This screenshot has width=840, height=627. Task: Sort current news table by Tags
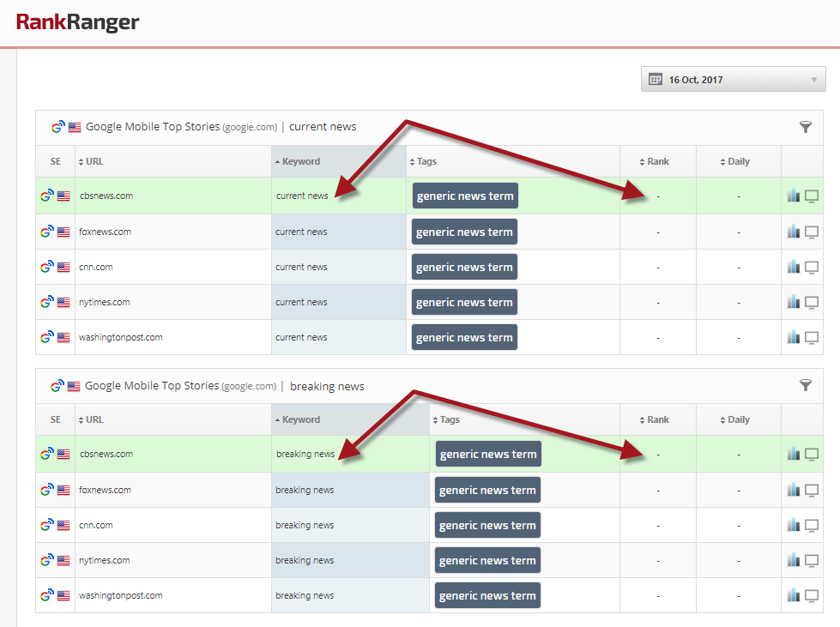(x=423, y=161)
